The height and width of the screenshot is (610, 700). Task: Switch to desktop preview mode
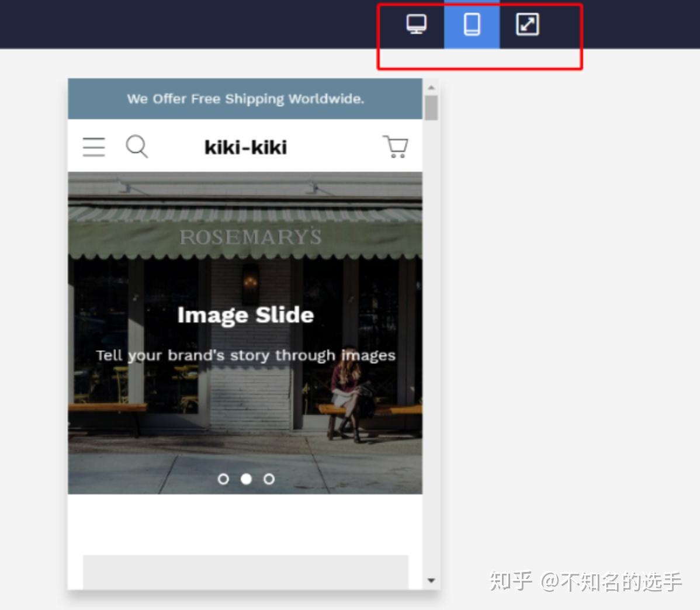416,24
